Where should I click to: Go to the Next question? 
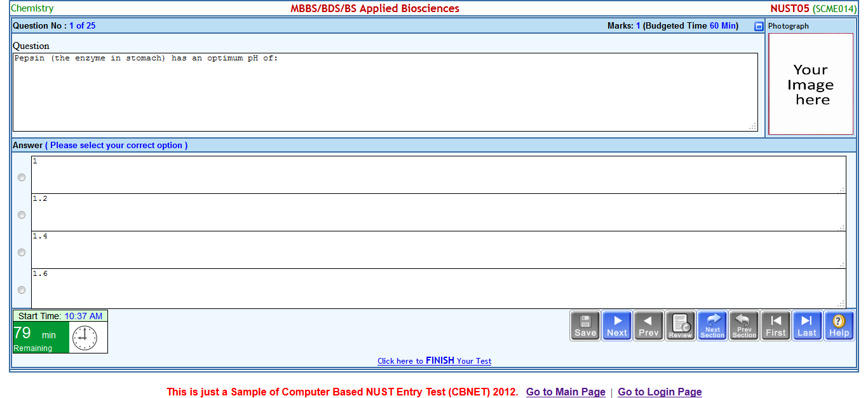point(616,325)
